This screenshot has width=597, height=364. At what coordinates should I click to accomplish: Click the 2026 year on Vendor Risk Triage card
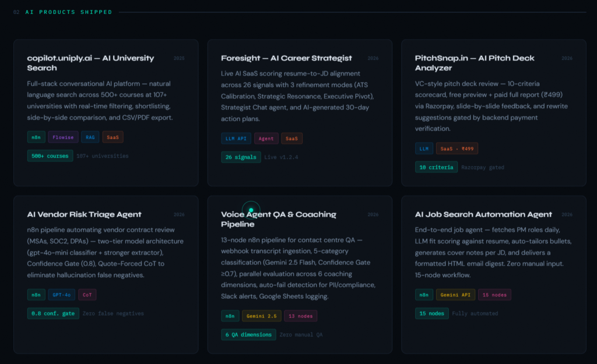(179, 214)
